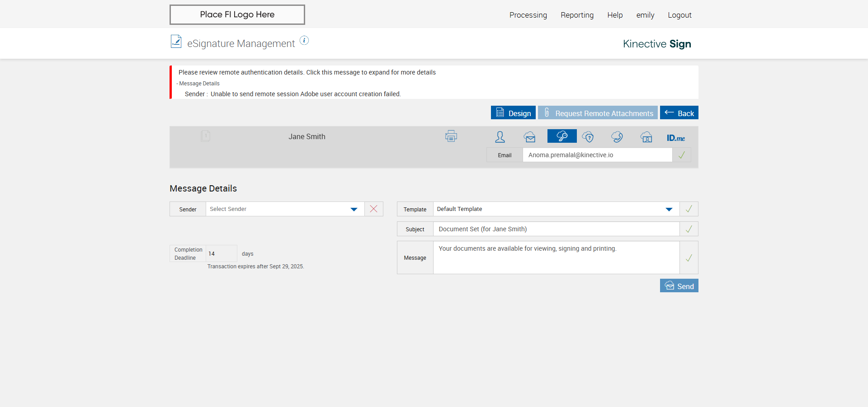Select the in-person signer silhouette icon
The height and width of the screenshot is (407, 868).
(500, 136)
